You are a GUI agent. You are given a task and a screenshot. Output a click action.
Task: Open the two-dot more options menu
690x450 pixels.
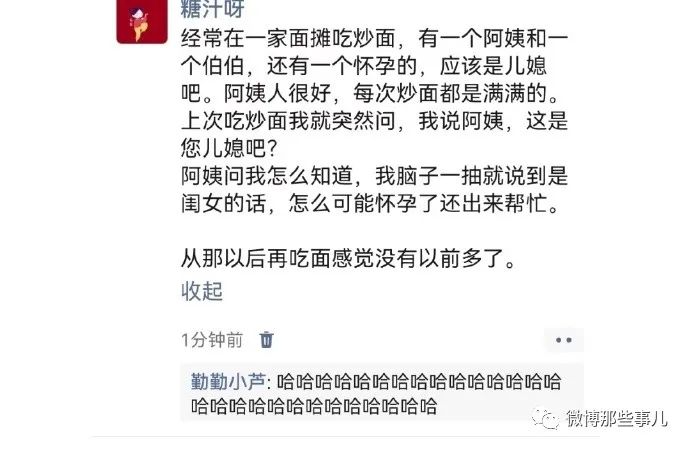point(564,340)
